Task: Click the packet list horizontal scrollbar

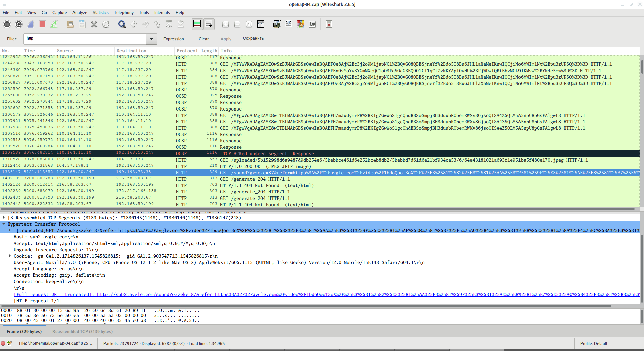Action: [319, 209]
